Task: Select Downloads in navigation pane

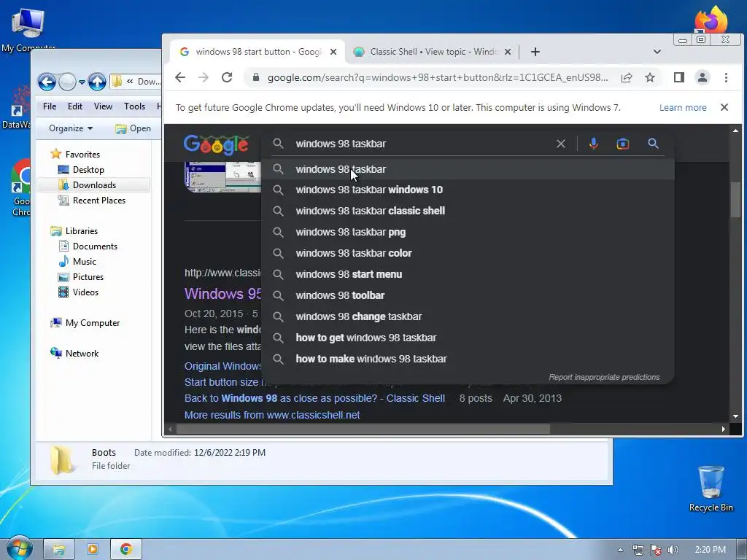Action: click(94, 184)
